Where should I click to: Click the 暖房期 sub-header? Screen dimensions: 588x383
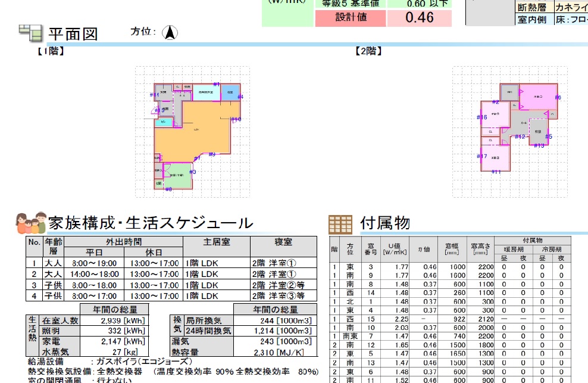point(514,250)
